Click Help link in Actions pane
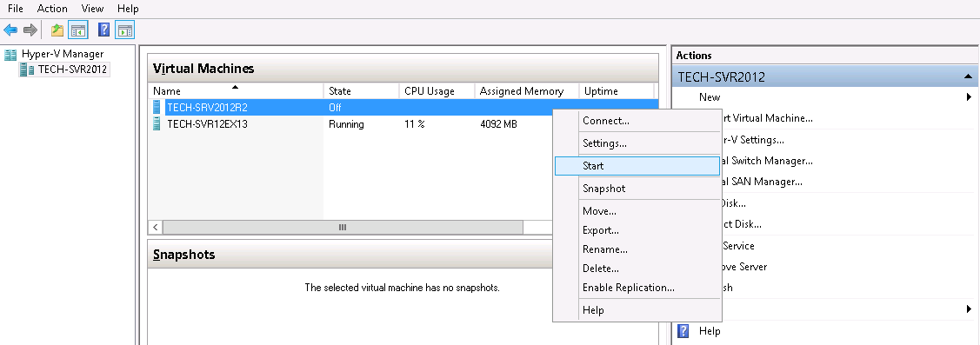Viewport: 980px width, 345px height. (x=710, y=330)
